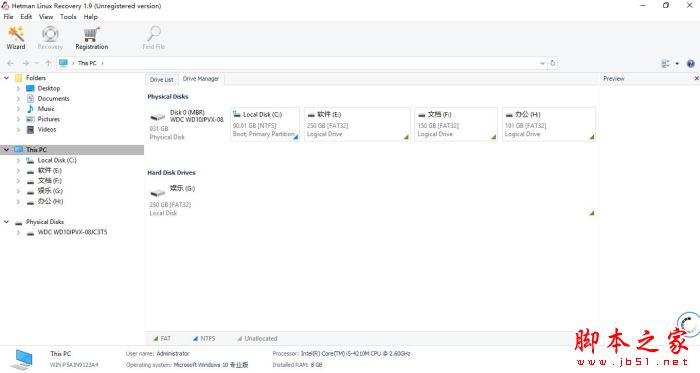Go forward with the right arrow
This screenshot has height=373, width=700.
(25, 63)
